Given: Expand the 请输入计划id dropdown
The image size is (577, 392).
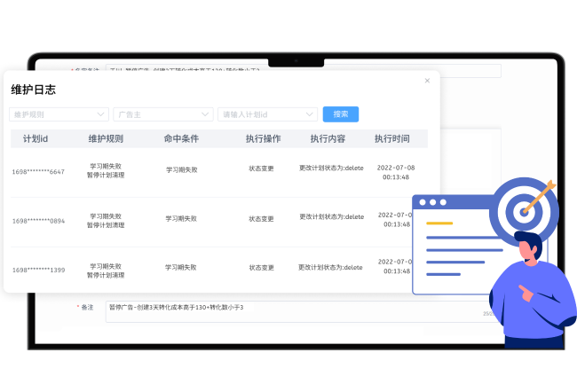Looking at the screenshot, I should pyautogui.click(x=267, y=114).
